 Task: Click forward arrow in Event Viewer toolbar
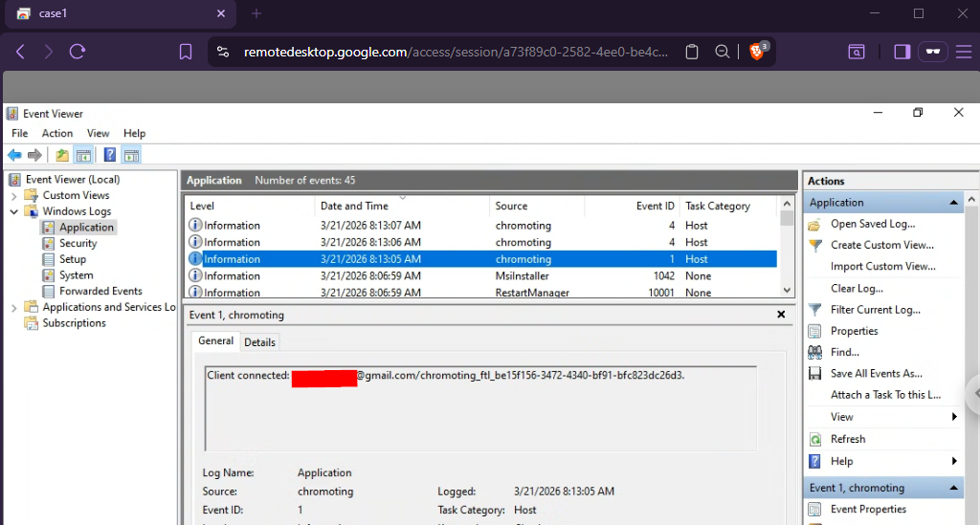tap(35, 155)
